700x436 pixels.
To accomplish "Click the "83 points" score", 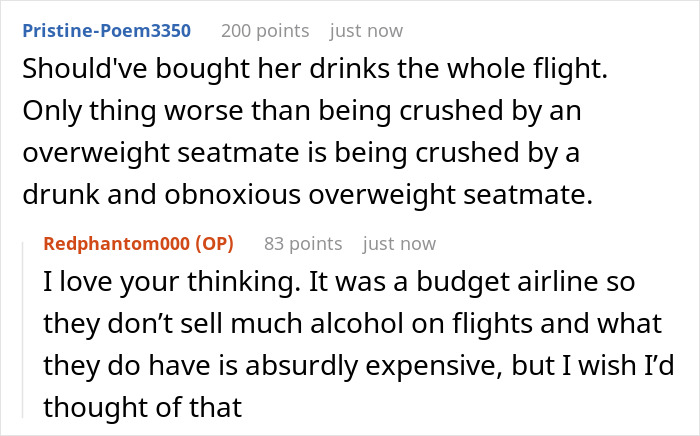I will coord(303,243).
